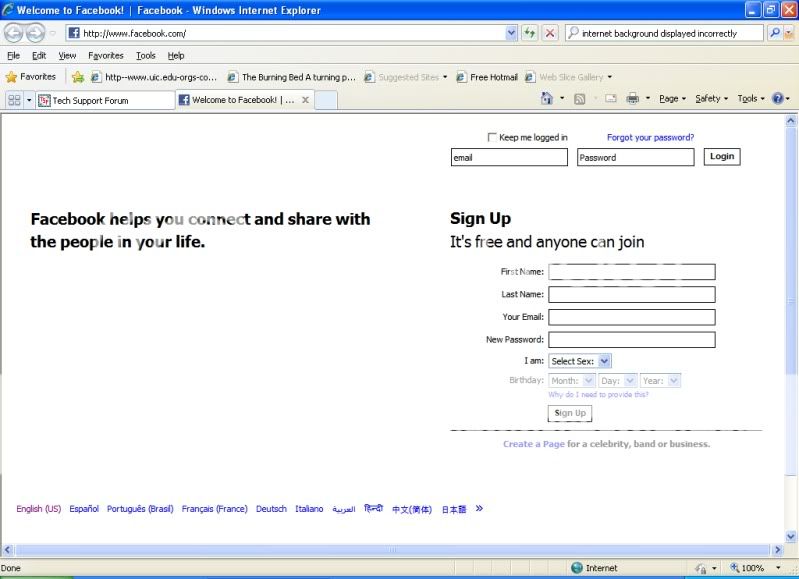This screenshot has width=799, height=579.
Task: Open the Tools menu in menu bar
Action: tap(146, 56)
